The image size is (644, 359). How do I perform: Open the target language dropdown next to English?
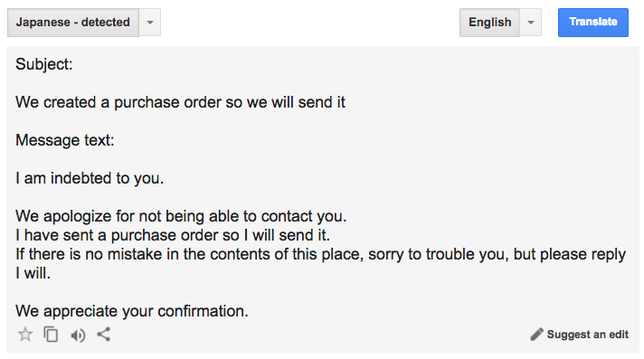531,23
